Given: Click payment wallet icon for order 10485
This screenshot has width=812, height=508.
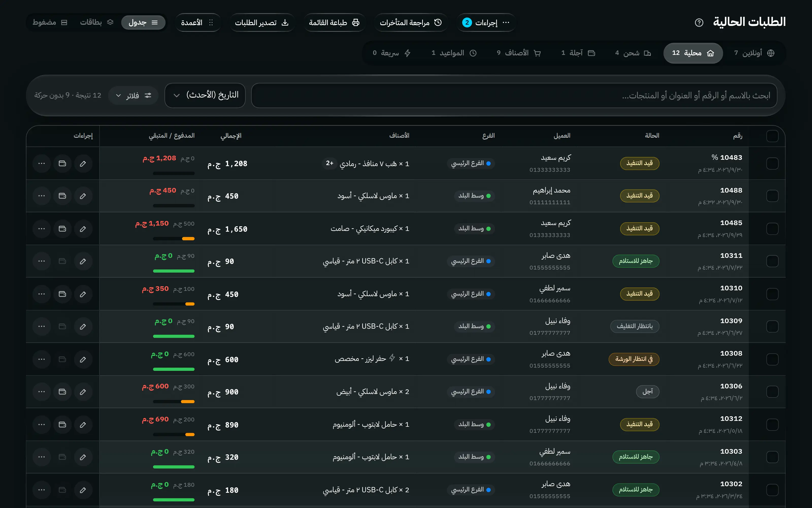Looking at the screenshot, I should 62,229.
